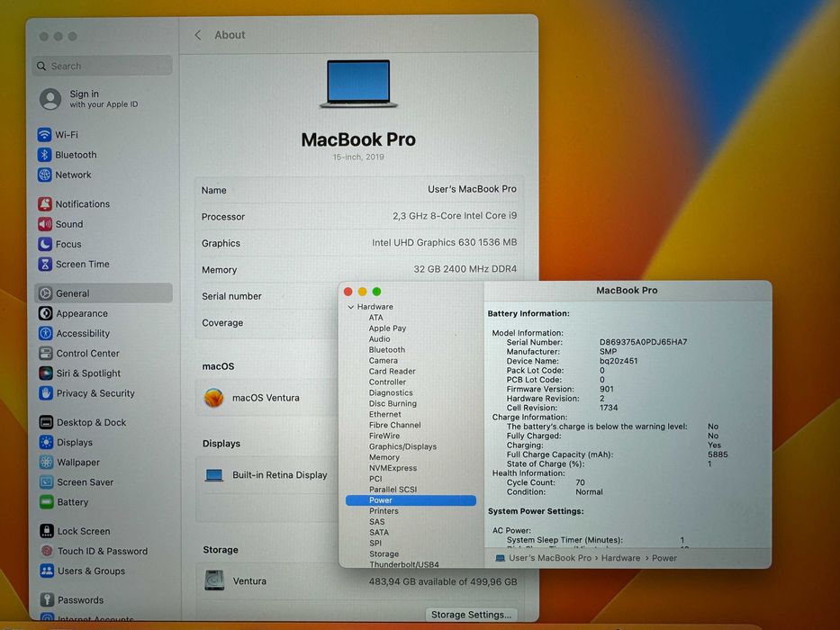Viewport: 840px width, 630px height.
Task: Select the highlighted Power item
Action: pos(411,500)
